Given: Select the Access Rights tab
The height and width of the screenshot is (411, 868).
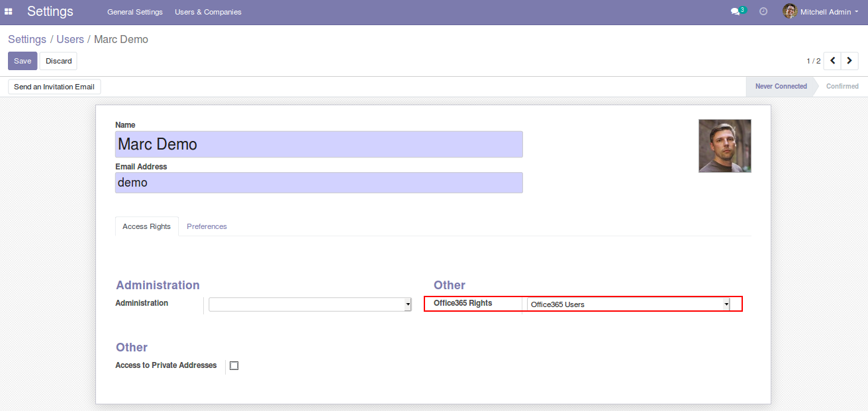Looking at the screenshot, I should point(146,226).
